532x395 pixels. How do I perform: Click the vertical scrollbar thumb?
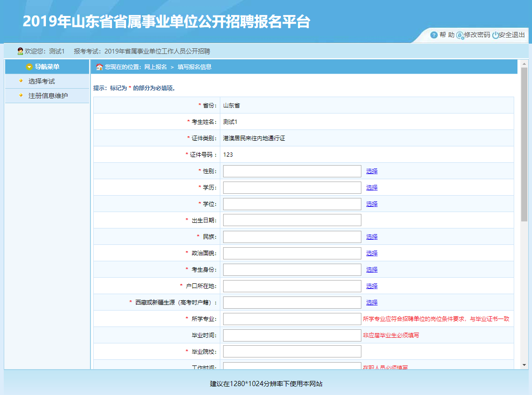point(524,144)
